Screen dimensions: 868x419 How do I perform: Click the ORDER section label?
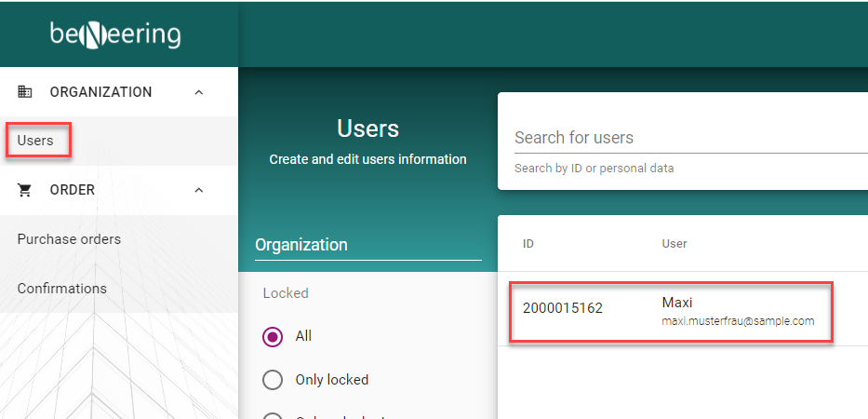tap(73, 190)
